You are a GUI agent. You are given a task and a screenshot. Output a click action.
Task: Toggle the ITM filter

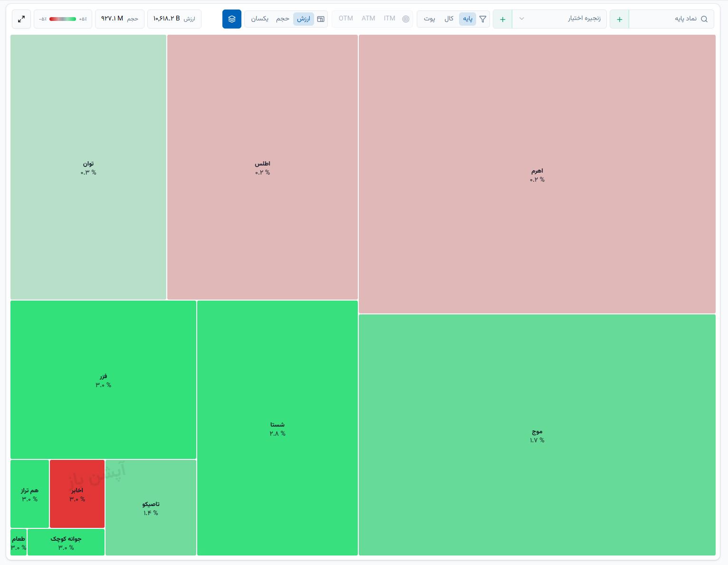(390, 19)
